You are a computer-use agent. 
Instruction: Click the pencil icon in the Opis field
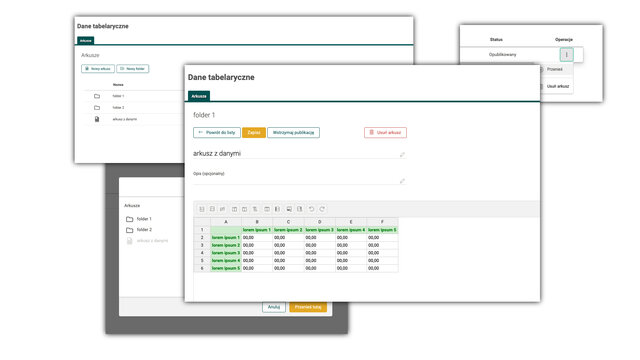pyautogui.click(x=402, y=181)
